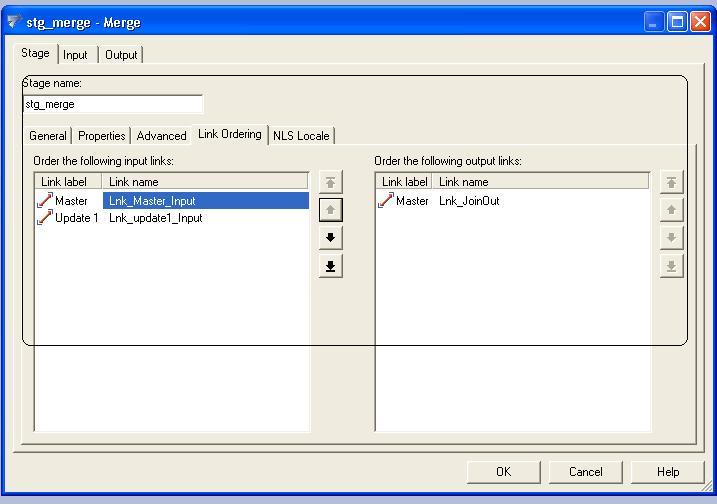Screen dimensions: 717x504
Task: Go to the Advanced tab
Action: [x=161, y=136]
